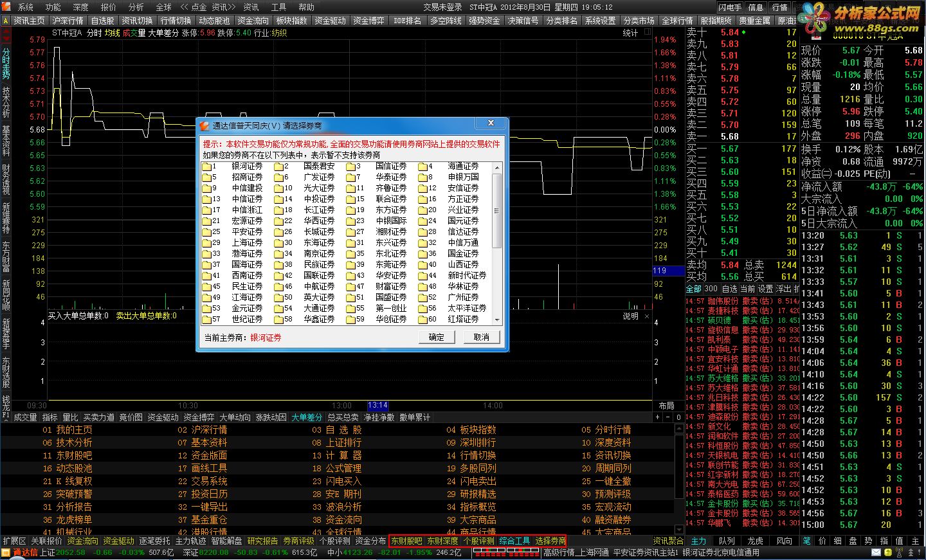This screenshot has height=560, width=926.
Task: Select folder icon for 海通证券
Action: 423,167
